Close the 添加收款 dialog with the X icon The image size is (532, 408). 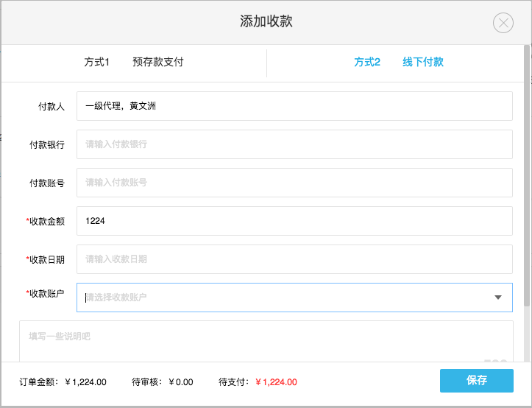(503, 23)
